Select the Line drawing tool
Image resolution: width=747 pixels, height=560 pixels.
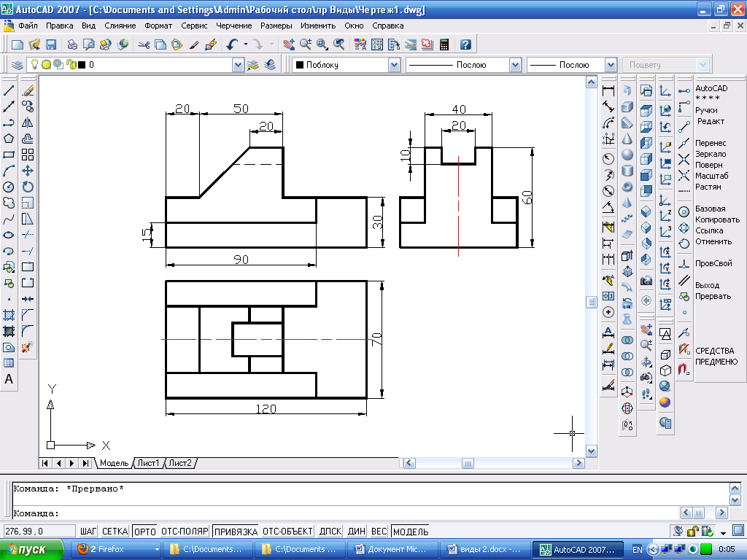[x=9, y=91]
